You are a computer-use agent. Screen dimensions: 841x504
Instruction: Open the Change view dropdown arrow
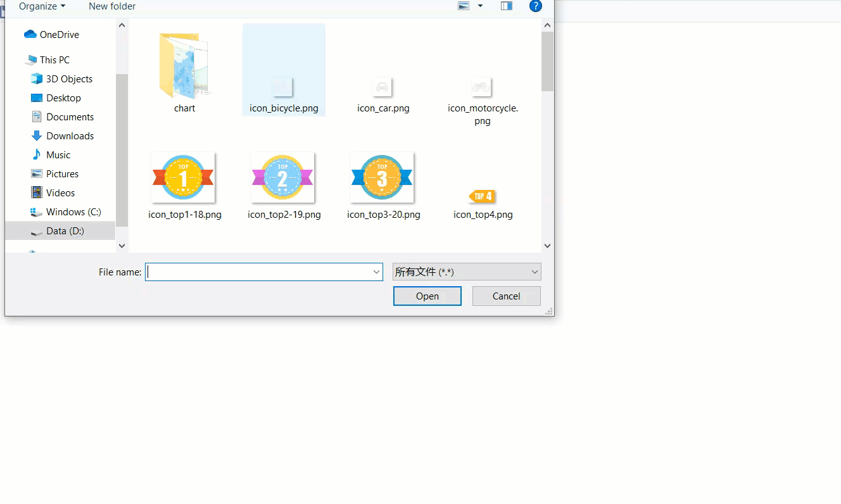click(x=479, y=6)
